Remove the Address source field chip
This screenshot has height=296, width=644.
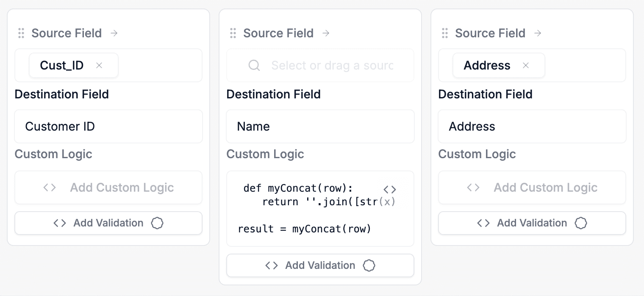pyautogui.click(x=526, y=65)
